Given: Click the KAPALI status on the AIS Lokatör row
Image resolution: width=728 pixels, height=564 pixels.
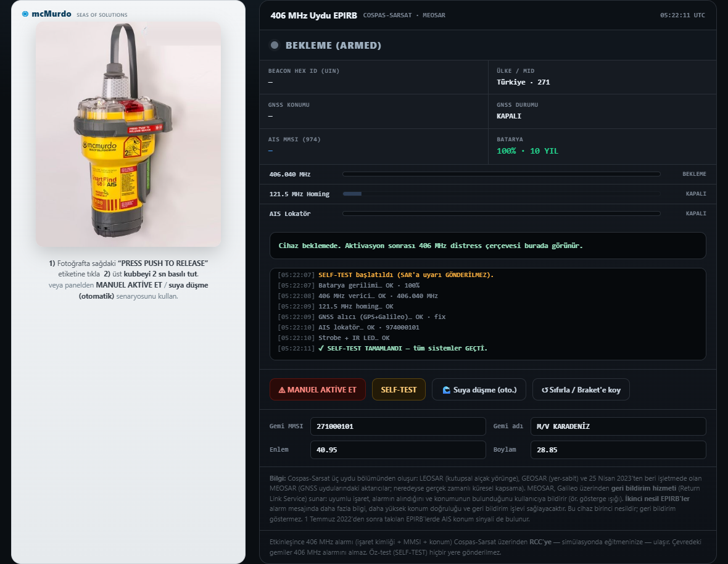Looking at the screenshot, I should pyautogui.click(x=696, y=214).
